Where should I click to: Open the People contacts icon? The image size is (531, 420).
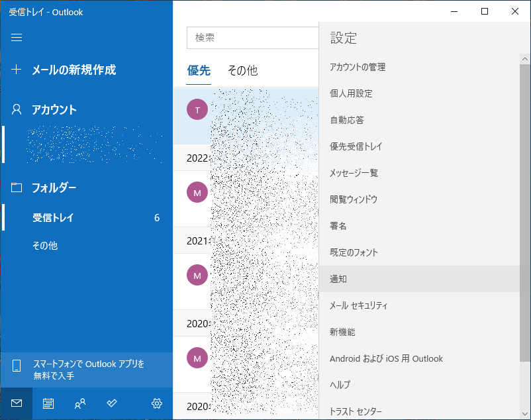[x=80, y=403]
